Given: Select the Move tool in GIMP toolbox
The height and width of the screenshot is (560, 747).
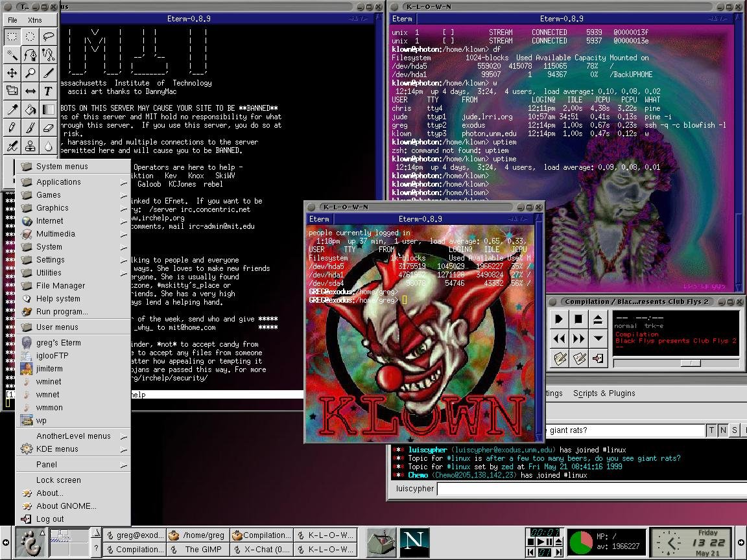Looking at the screenshot, I should coord(12,73).
